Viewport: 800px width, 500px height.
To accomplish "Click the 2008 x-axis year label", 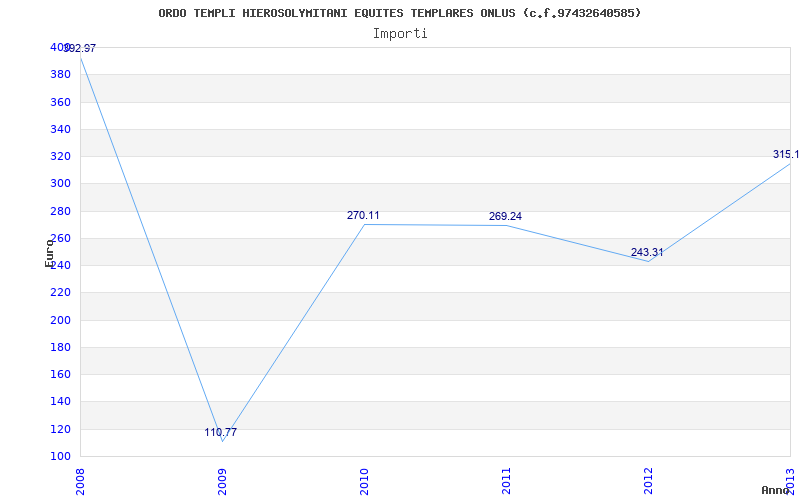I will (x=80, y=481).
